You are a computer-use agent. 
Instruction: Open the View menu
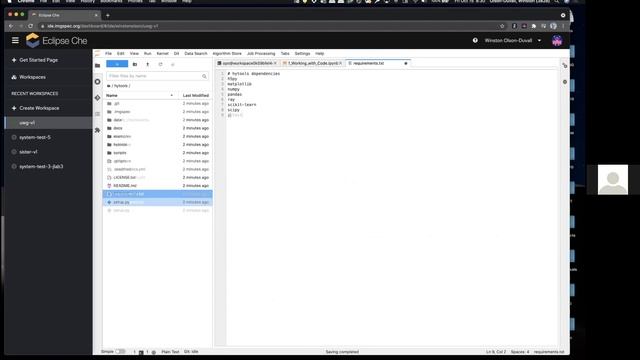[x=134, y=53]
